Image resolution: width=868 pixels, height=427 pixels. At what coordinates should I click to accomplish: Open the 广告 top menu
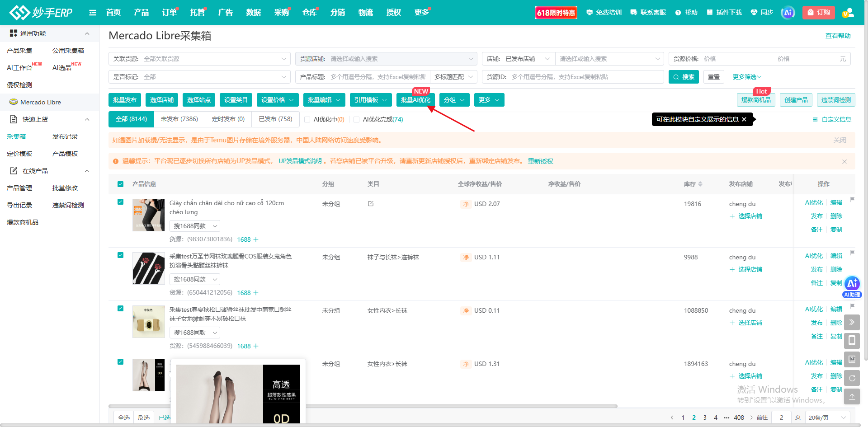coord(226,13)
